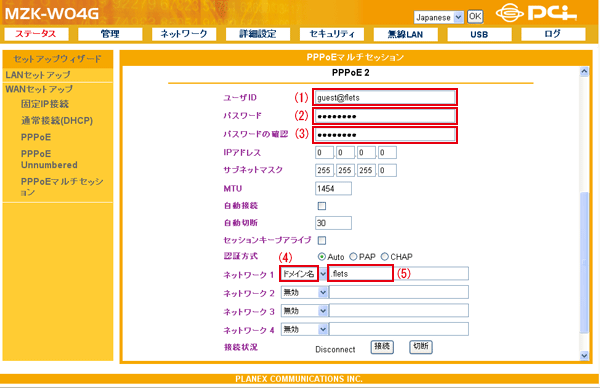Select the PAP authentication radio button
Screen dimensions: 600x388
tap(353, 256)
